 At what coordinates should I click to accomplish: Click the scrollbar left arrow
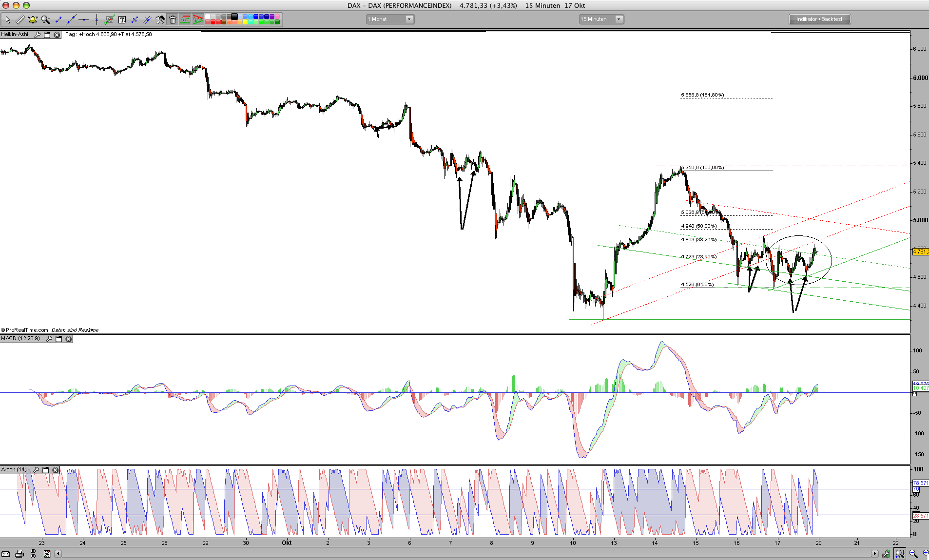(x=58, y=554)
